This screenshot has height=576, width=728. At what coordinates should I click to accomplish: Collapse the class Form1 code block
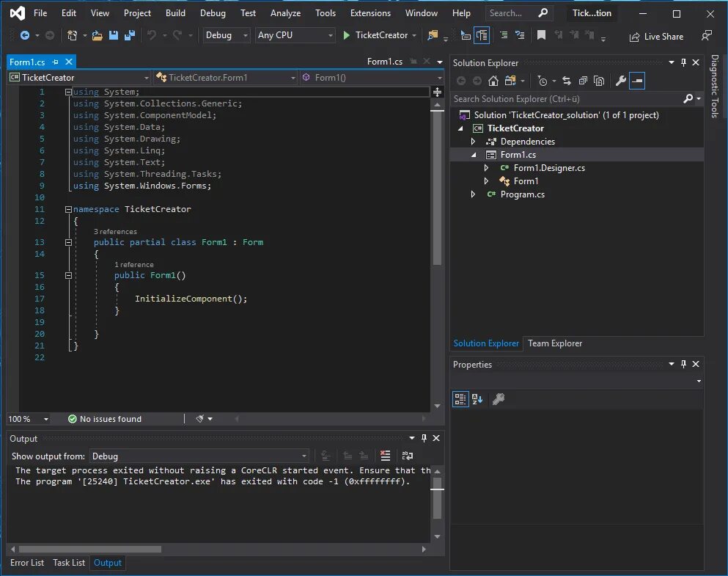click(x=68, y=242)
